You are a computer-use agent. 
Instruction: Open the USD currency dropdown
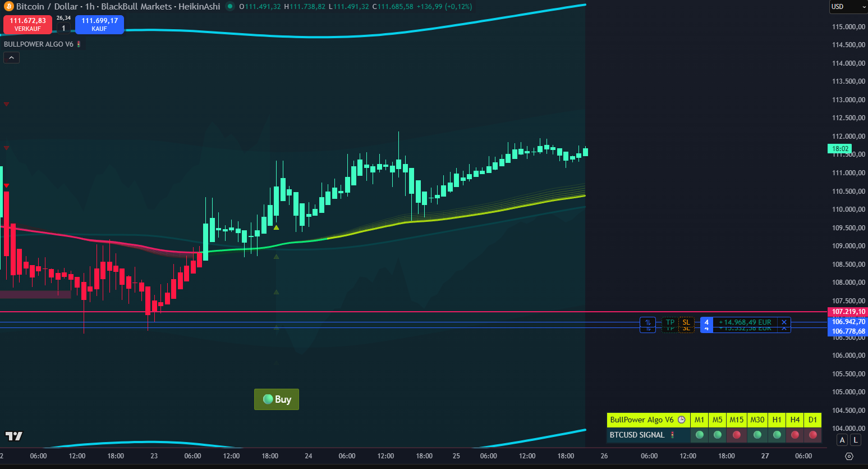(848, 7)
